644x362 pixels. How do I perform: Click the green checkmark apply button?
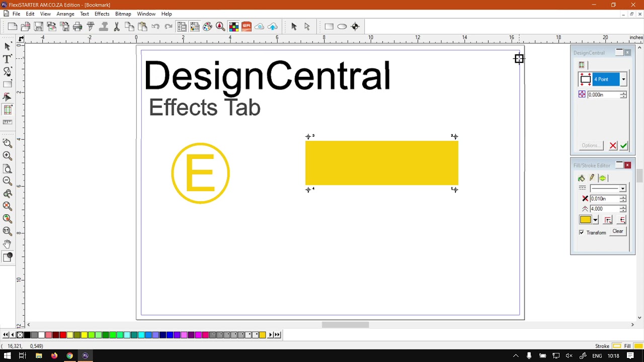pos(624,146)
